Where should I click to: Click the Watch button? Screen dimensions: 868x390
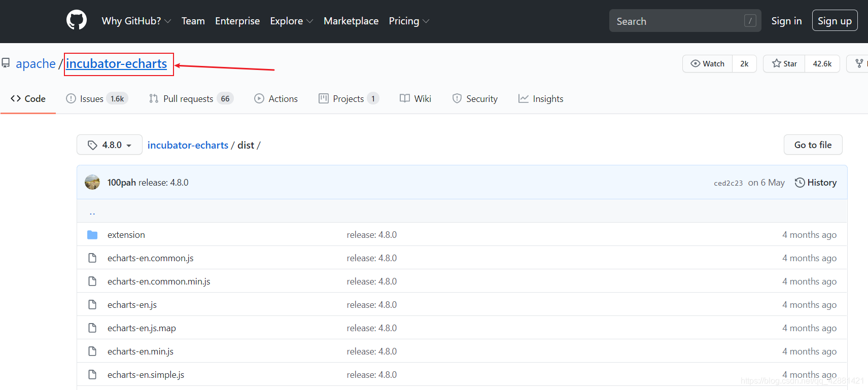pyautogui.click(x=708, y=63)
